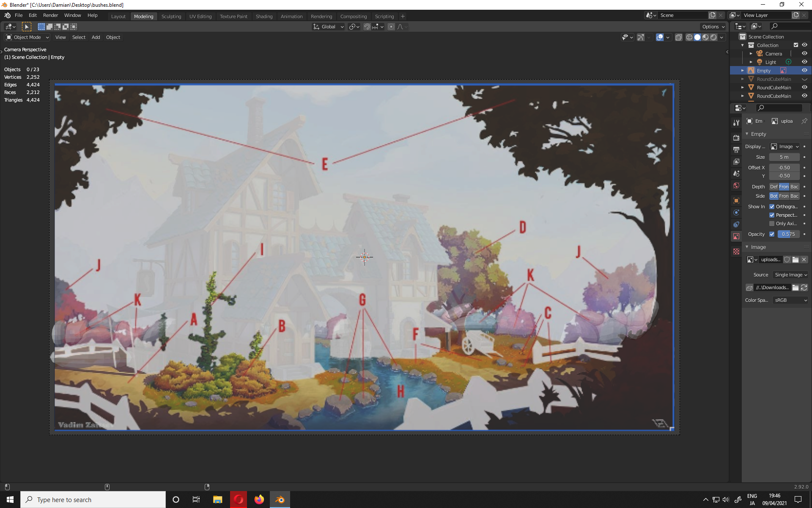The width and height of the screenshot is (812, 508).
Task: Toggle X-ray view in viewport header
Action: 679,37
